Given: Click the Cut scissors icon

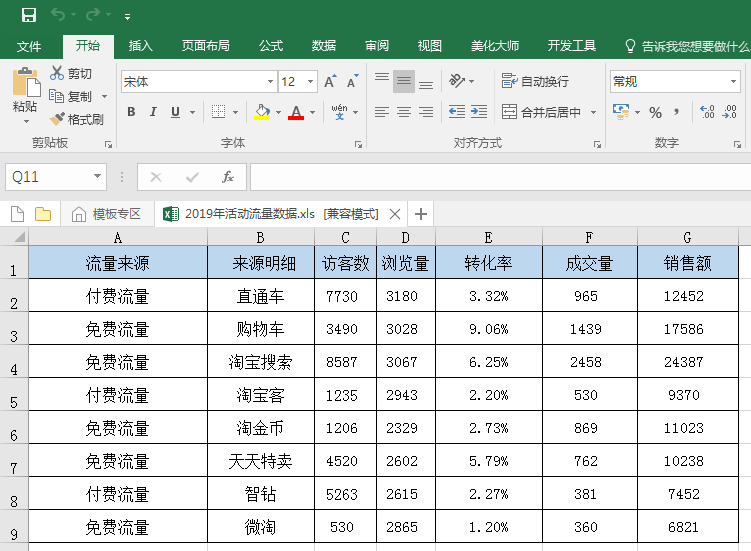Looking at the screenshot, I should click(x=57, y=74).
